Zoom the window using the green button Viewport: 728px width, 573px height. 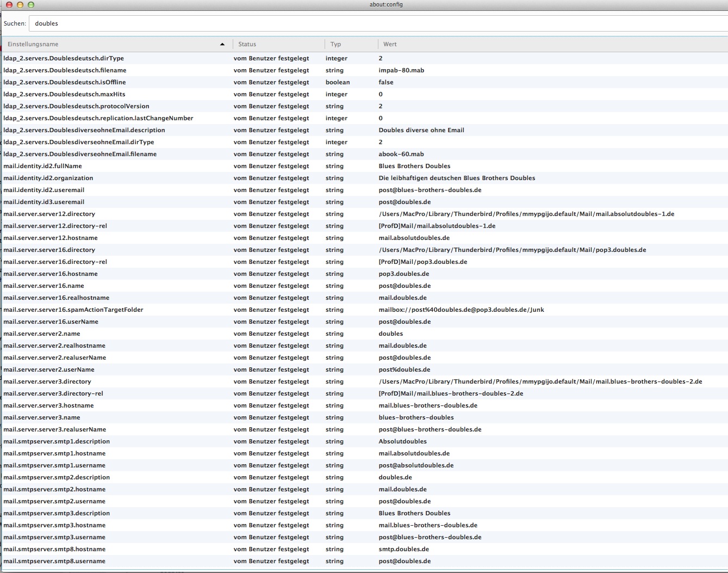(31, 5)
